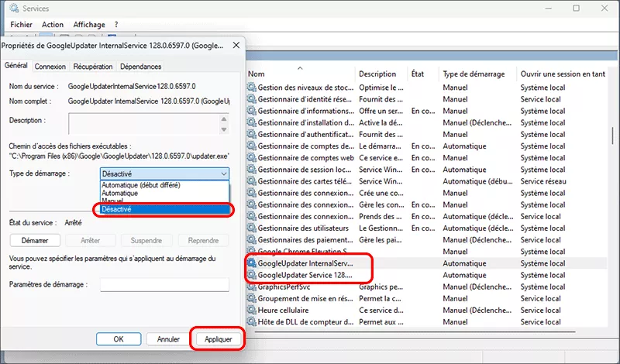Click gear icon of Gestionnaire de comptes web row
The image size is (620, 364).
pos(251,158)
